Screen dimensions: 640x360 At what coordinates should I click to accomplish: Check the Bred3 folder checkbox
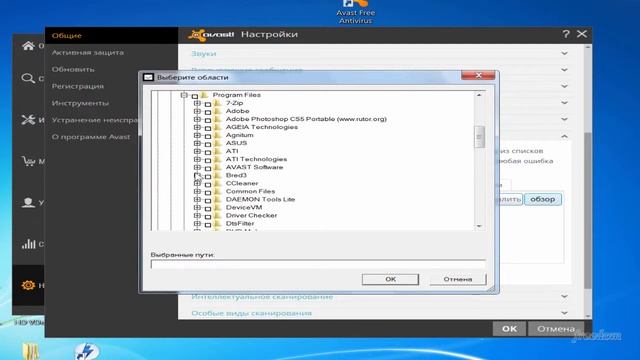(x=208, y=176)
